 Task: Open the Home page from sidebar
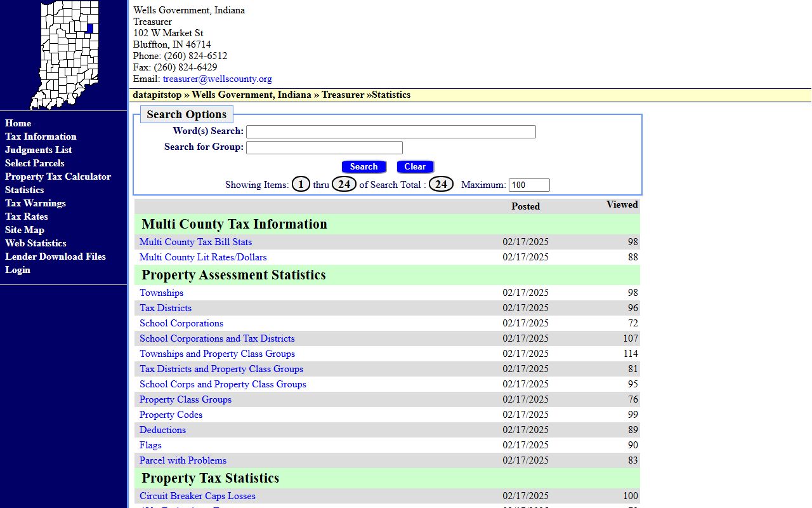[x=18, y=123]
